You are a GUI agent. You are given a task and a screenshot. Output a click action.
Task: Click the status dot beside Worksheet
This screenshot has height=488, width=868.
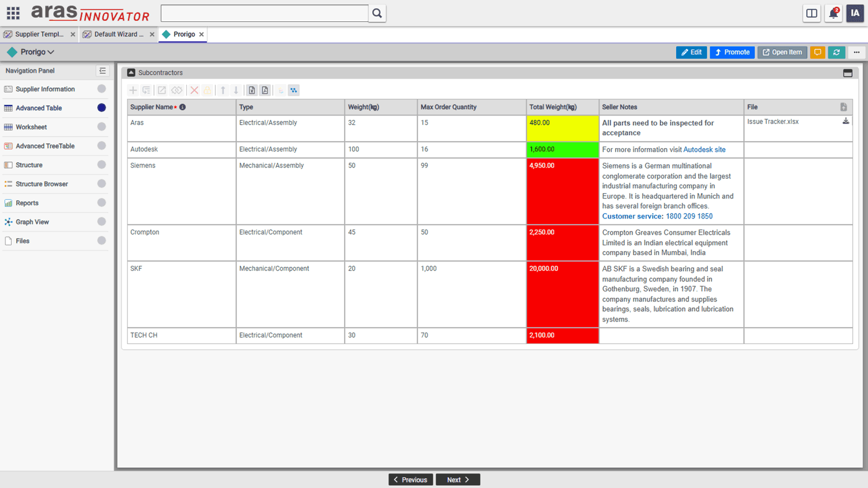[x=101, y=126]
